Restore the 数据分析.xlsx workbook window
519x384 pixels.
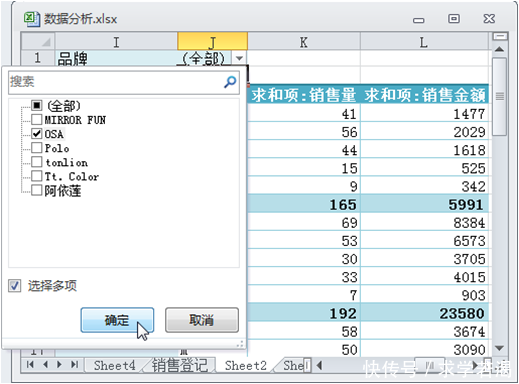(x=454, y=18)
